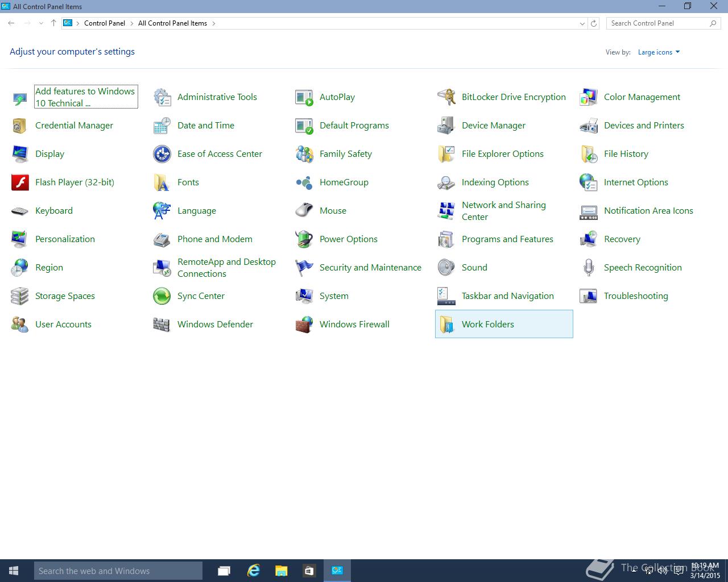Open Add features to Windows 10 Technical link
Viewport: 728px width, 582px height.
click(85, 97)
